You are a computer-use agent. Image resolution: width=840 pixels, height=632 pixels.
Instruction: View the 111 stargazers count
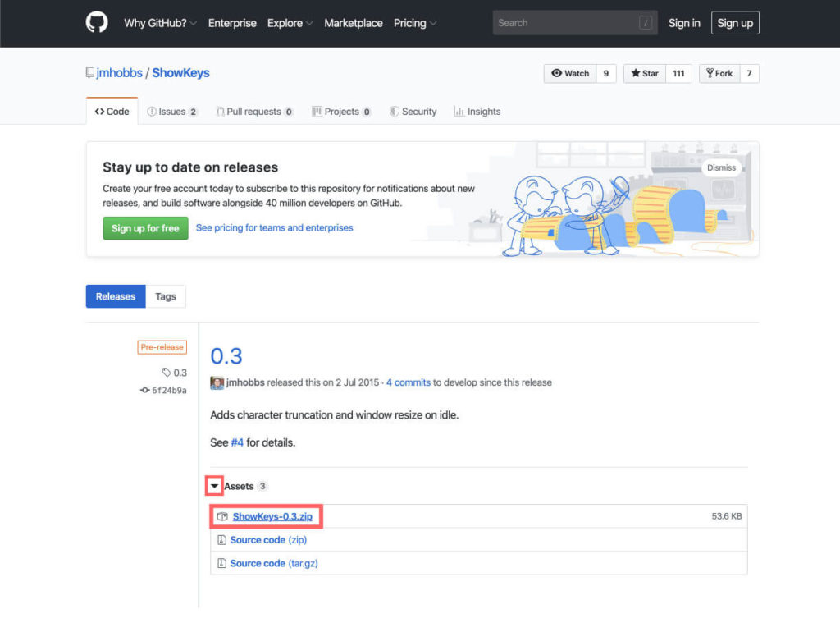click(x=678, y=73)
